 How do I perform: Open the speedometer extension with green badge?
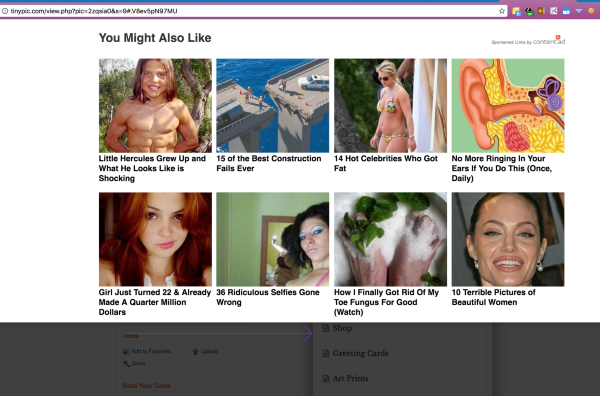(x=529, y=11)
